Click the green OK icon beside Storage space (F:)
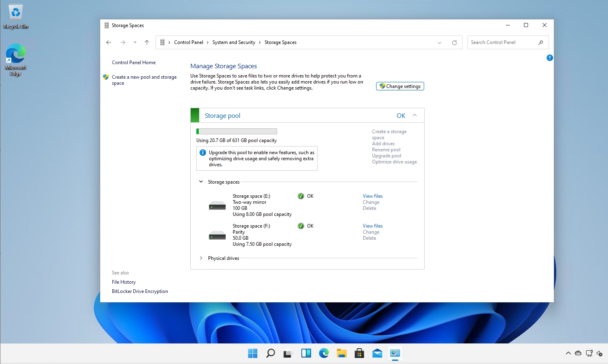The image size is (608, 364). point(301,226)
